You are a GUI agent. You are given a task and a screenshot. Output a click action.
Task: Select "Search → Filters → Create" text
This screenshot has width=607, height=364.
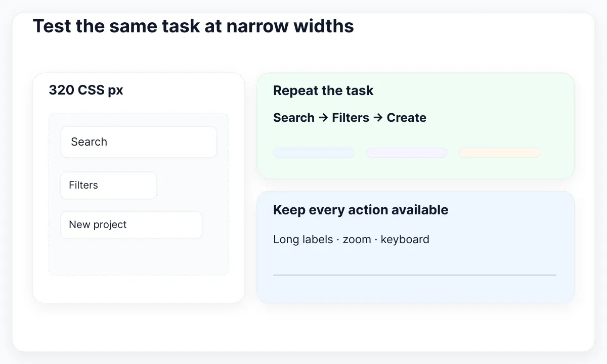(350, 118)
